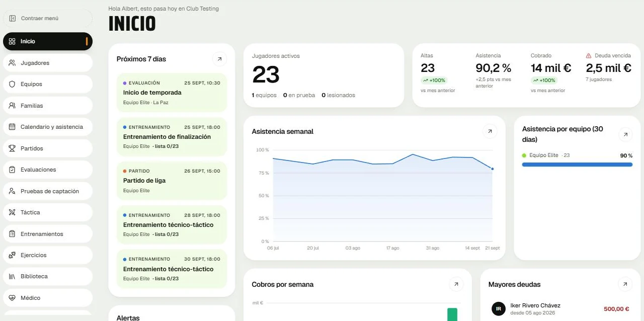Go to Pruebas de captación
The image size is (644, 321).
point(48,191)
